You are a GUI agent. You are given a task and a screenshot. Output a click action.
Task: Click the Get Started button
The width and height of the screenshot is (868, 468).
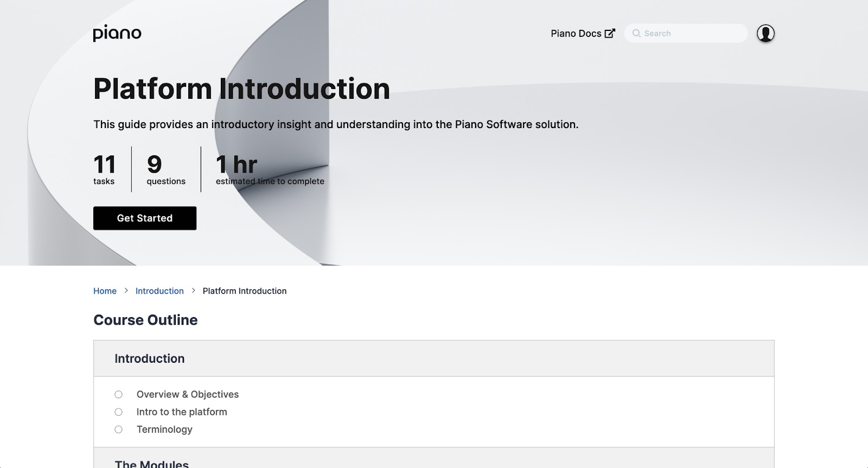pos(145,218)
